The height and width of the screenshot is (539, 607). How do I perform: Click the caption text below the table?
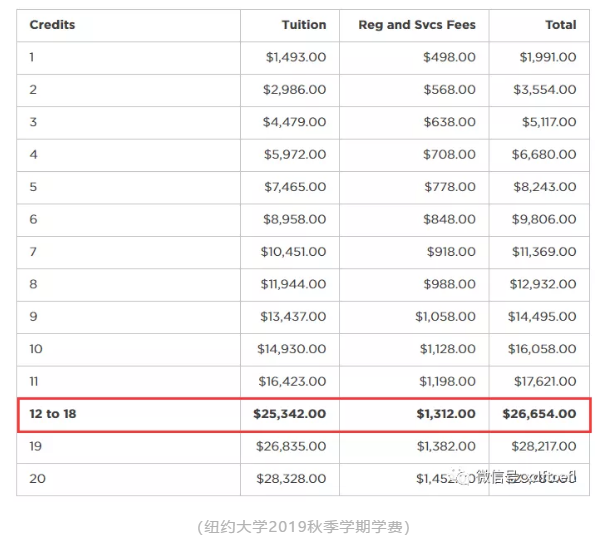coord(303,526)
